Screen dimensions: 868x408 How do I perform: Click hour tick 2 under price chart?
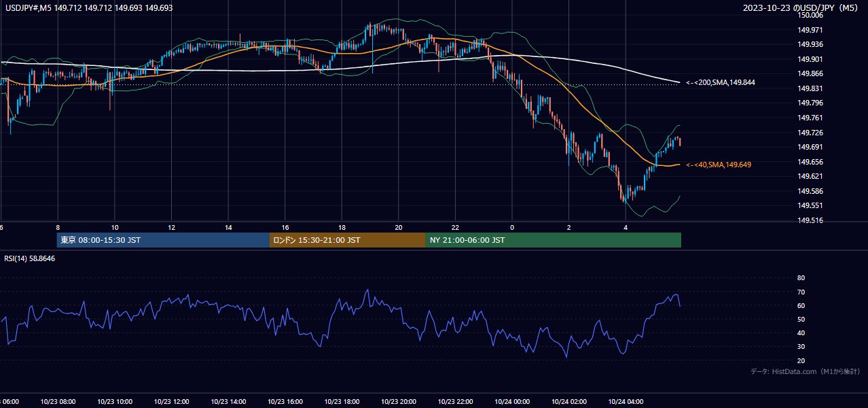coord(569,228)
